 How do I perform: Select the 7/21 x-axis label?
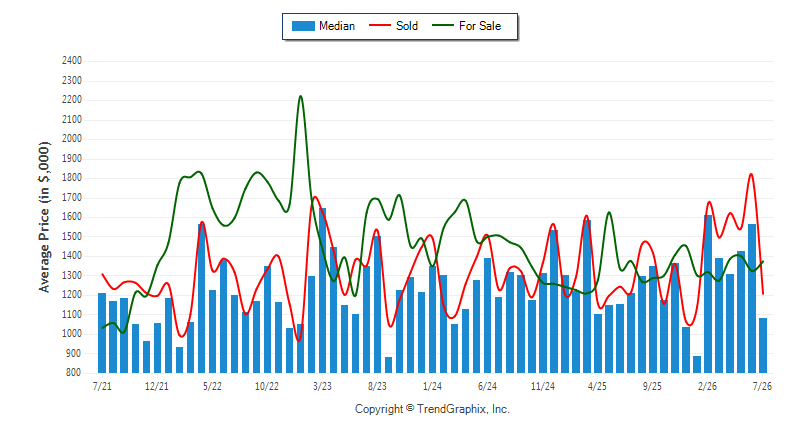pos(102,386)
